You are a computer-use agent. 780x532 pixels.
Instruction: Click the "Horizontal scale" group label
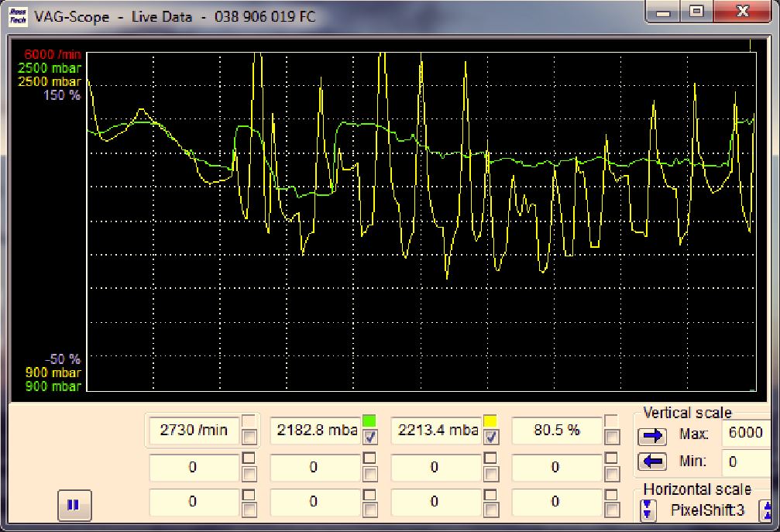[x=697, y=489]
